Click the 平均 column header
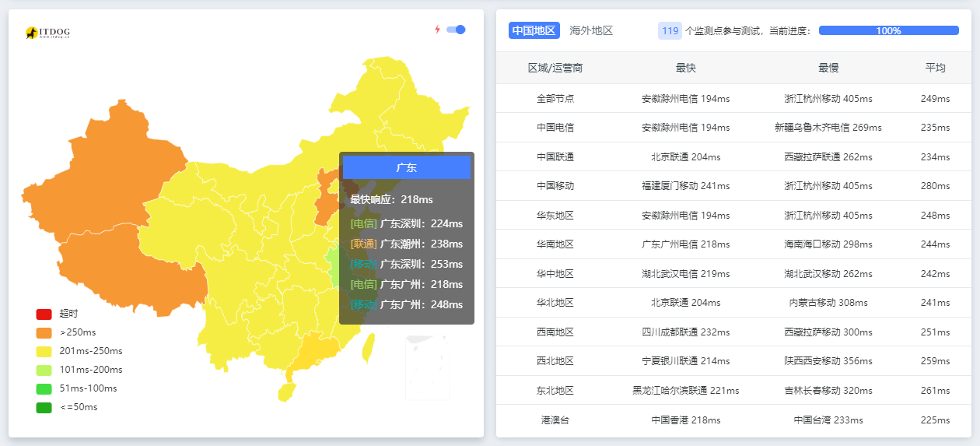 tap(935, 68)
